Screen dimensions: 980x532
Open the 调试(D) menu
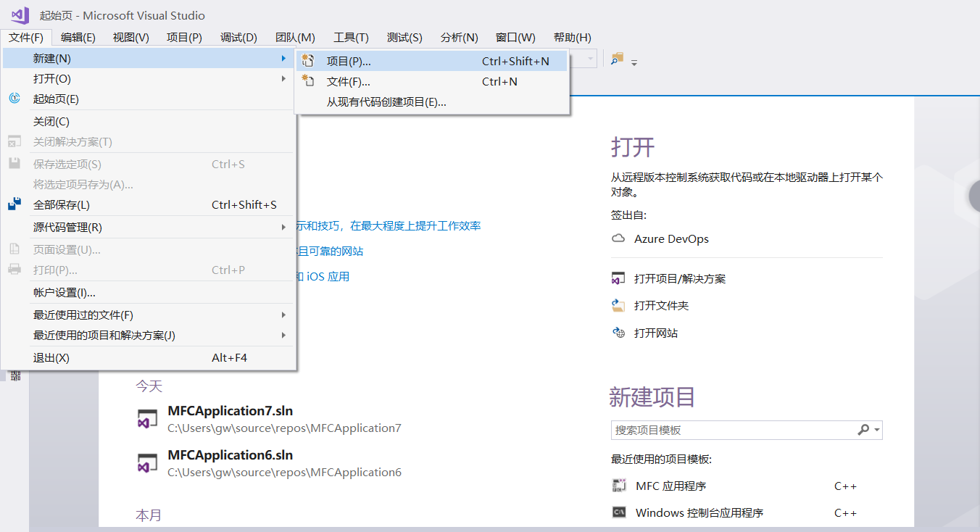click(238, 38)
